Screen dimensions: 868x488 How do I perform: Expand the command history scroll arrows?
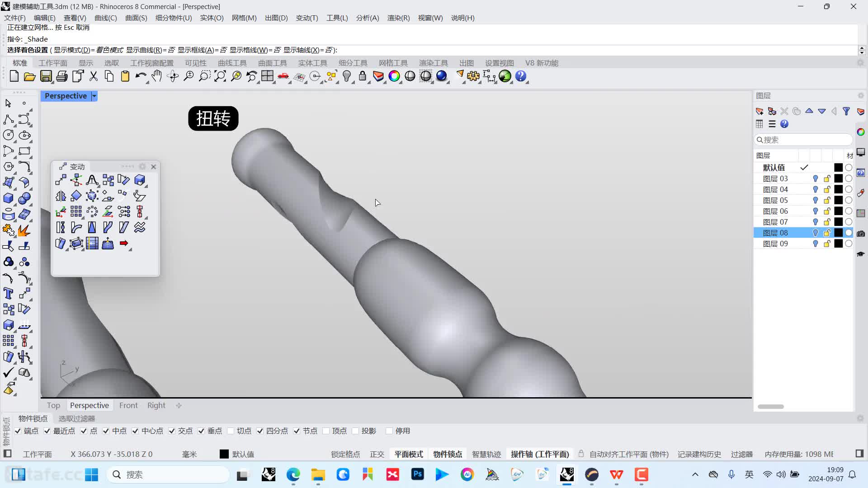pos(862,50)
